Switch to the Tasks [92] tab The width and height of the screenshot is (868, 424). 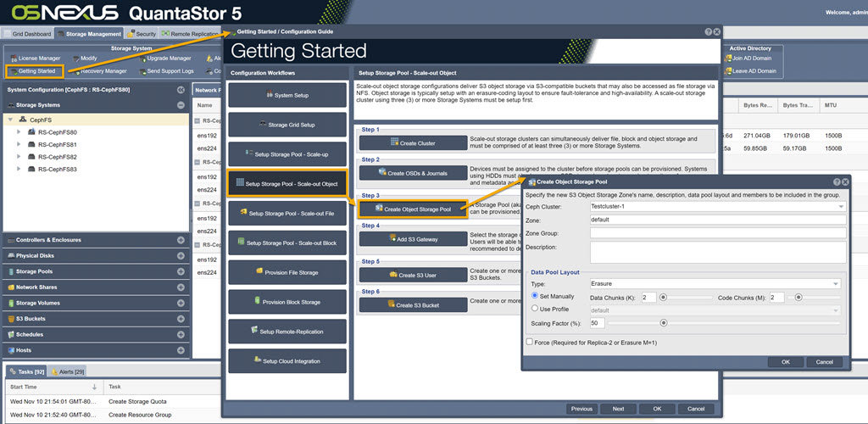tap(27, 372)
